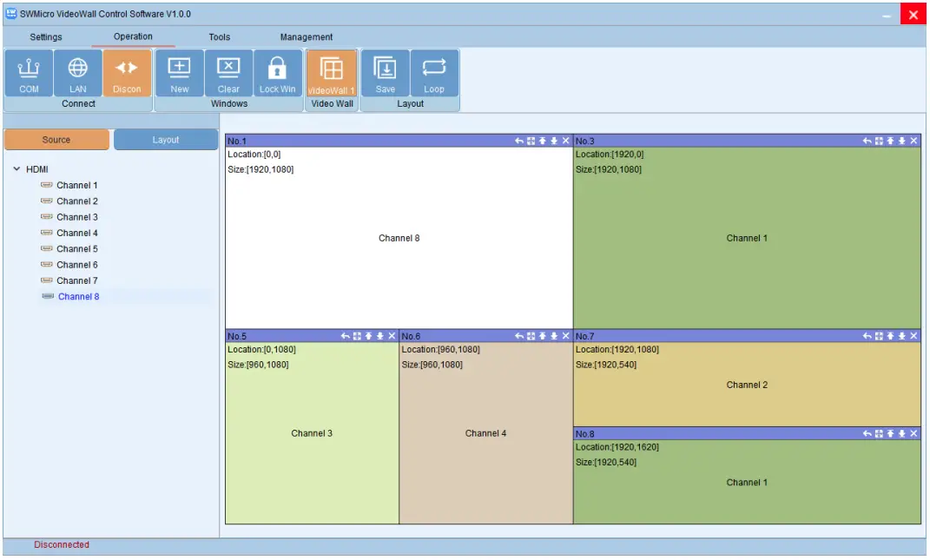Image resolution: width=930 pixels, height=560 pixels.
Task: Bring window No.1 to top
Action: 542,141
